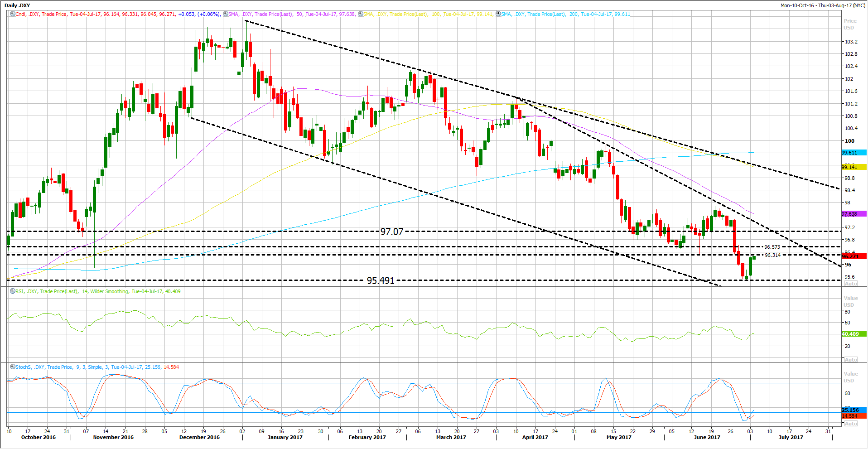Click the June 2017 label on the time axis
868x449 pixels.
click(x=707, y=437)
